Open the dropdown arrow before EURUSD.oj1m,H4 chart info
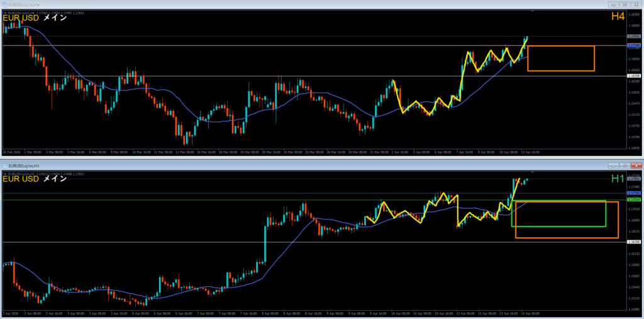This screenshot has width=644, height=319. tap(4, 13)
